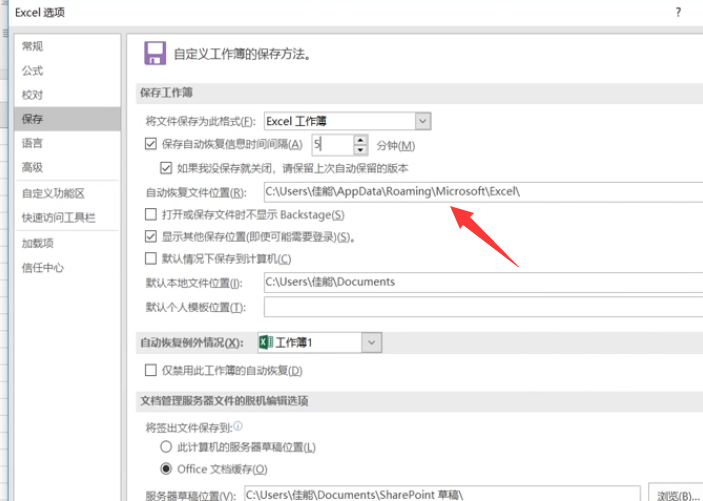Increase AutoRecover interval with up arrow

(x=361, y=140)
